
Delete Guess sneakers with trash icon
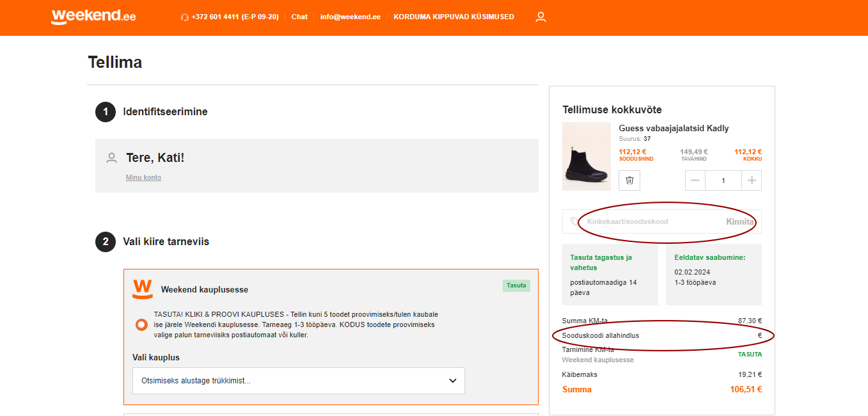coord(629,180)
